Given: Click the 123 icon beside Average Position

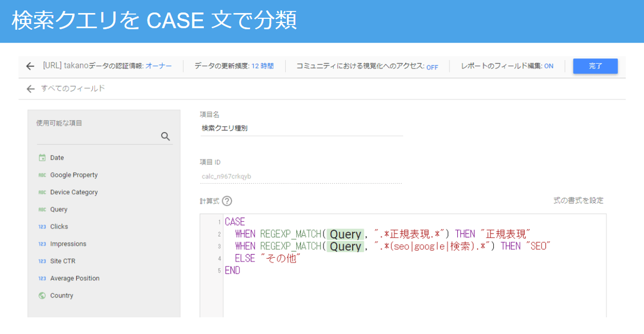Looking at the screenshot, I should [42, 278].
